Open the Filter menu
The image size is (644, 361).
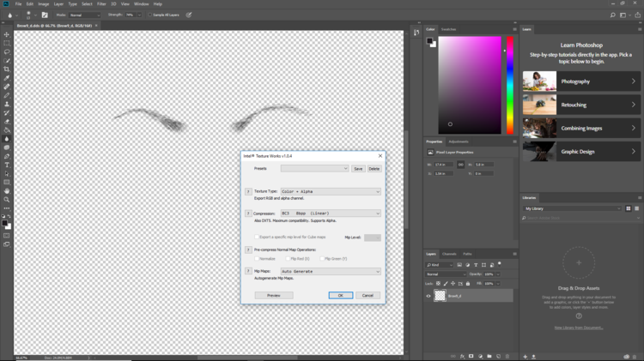101,3
